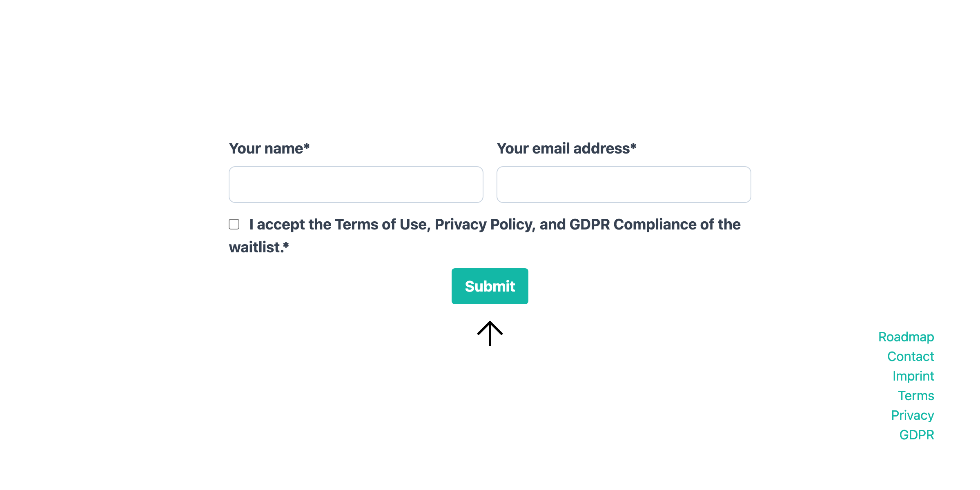Select the left input box under Your name
Screen dimensions: 980x490
(356, 185)
